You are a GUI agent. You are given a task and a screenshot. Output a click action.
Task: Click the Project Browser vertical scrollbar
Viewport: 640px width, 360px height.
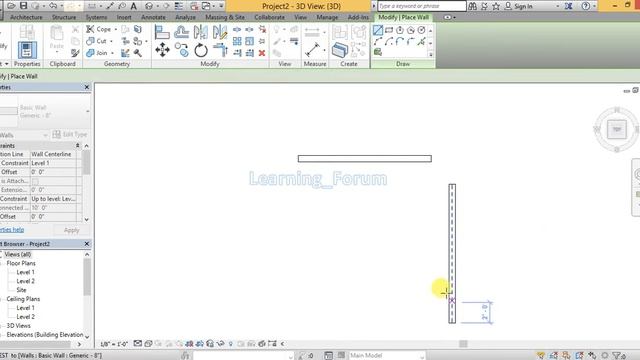coord(87,276)
